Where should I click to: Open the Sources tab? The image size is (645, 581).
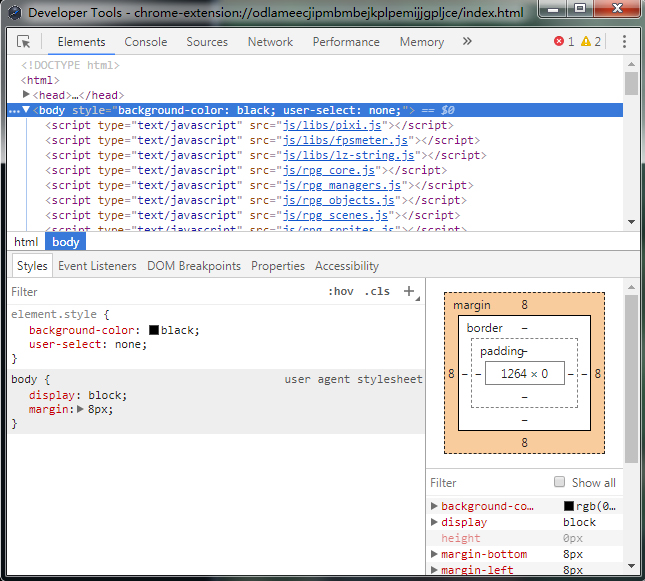[207, 42]
